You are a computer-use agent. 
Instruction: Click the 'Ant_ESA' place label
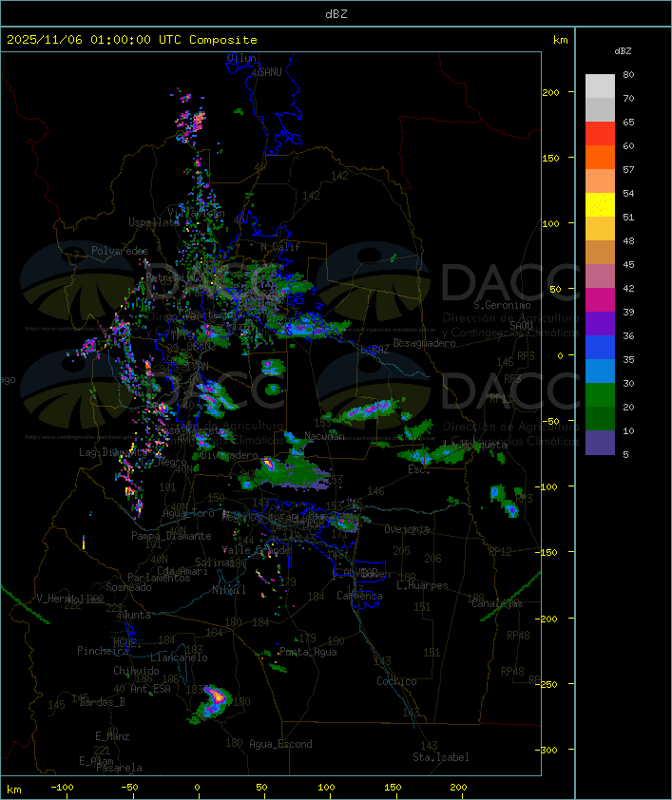click(150, 689)
